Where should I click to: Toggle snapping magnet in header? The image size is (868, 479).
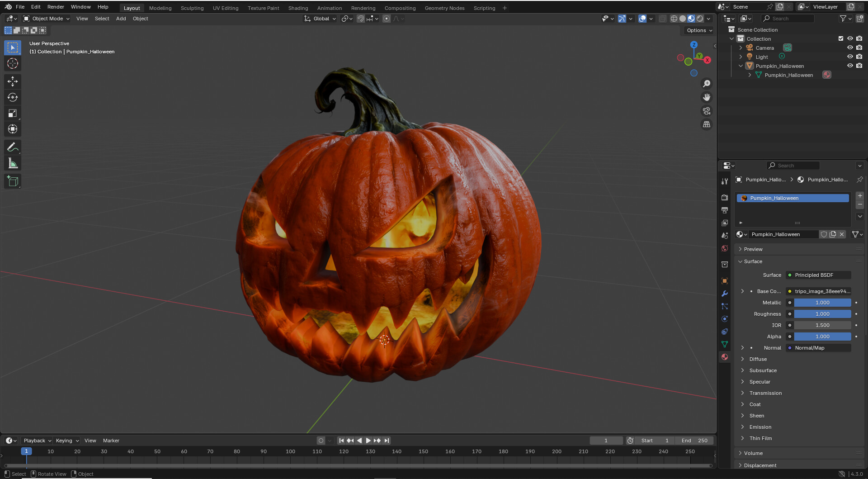[x=361, y=19]
